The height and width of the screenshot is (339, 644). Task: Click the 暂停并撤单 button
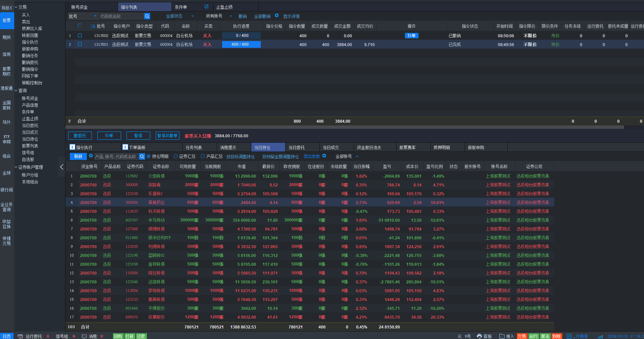(167, 136)
